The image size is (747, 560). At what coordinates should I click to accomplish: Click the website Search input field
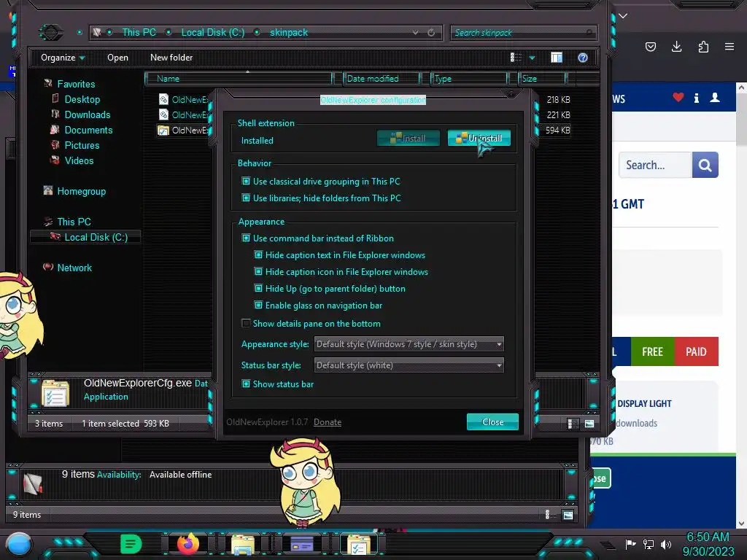point(655,166)
